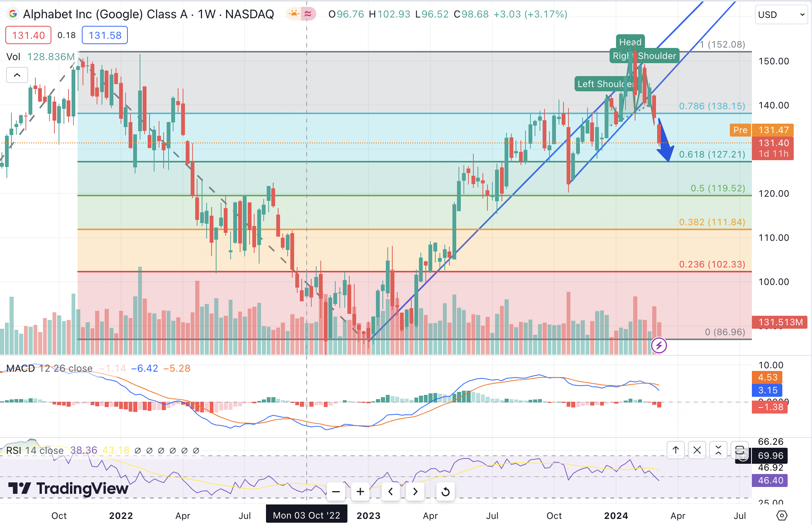Click the pink data-status wave icon
This screenshot has height=525, width=812.
pos(308,14)
